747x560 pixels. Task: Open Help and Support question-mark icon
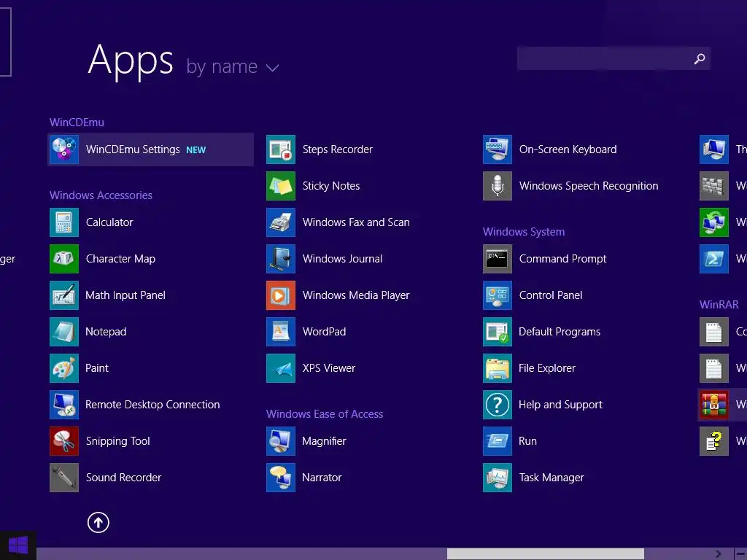tap(498, 405)
